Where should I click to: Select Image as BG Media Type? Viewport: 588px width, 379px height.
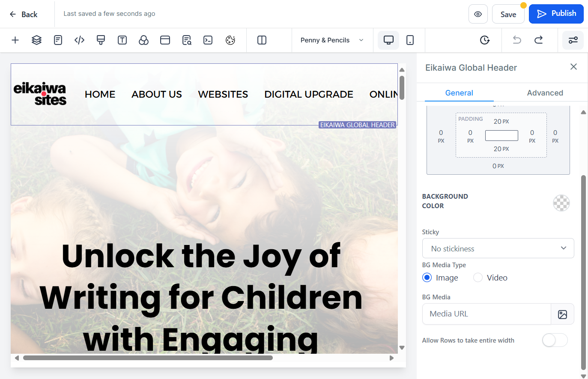coord(427,278)
